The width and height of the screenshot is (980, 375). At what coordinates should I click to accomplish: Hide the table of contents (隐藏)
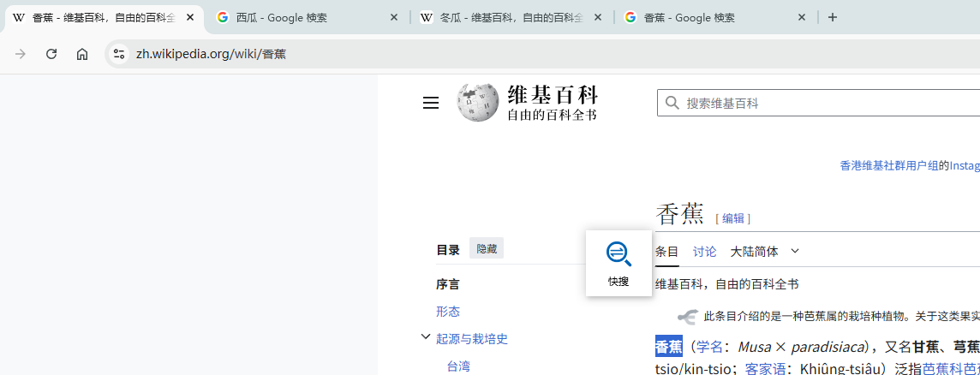tap(487, 249)
